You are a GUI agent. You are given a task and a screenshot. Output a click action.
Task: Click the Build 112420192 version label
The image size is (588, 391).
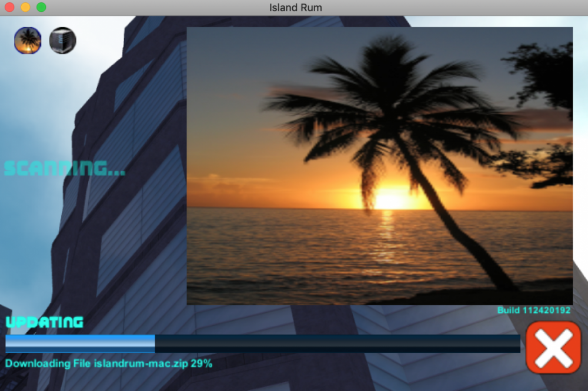tap(533, 310)
